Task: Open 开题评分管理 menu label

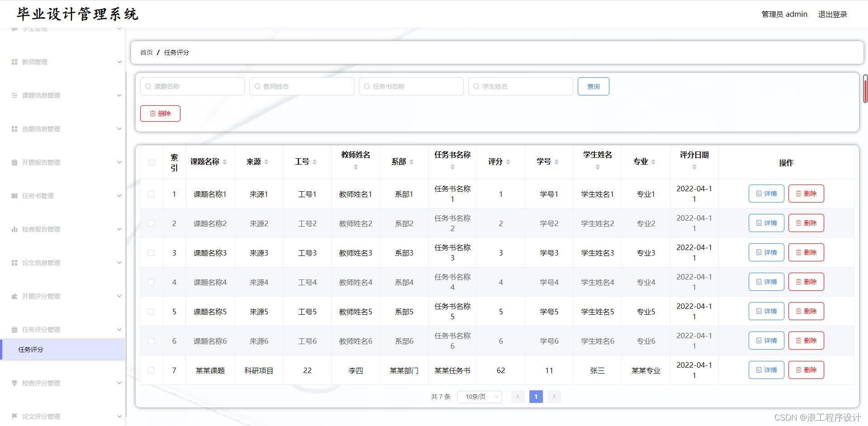Action: (41, 296)
